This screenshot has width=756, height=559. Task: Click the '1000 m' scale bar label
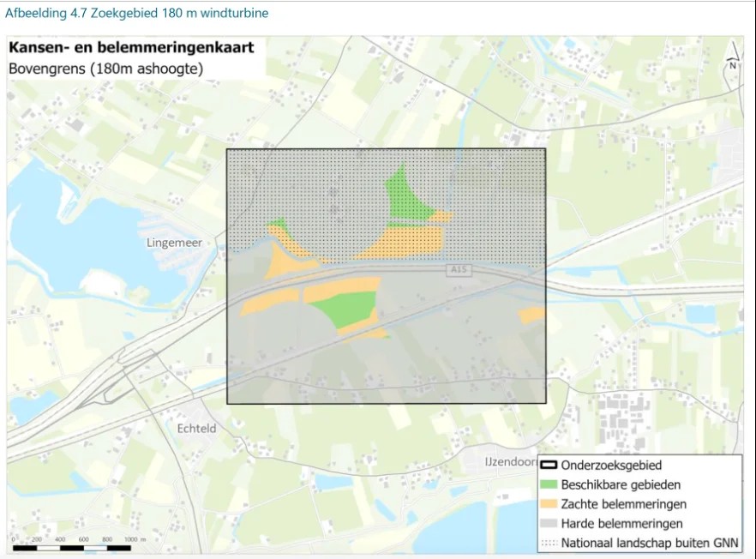click(135, 539)
